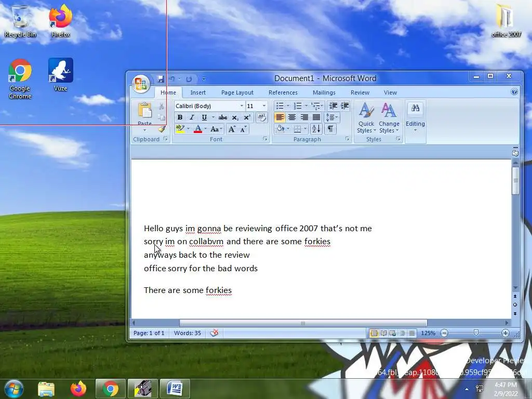Image resolution: width=532 pixels, height=399 pixels.
Task: Toggle Bold formatting
Action: tap(180, 117)
